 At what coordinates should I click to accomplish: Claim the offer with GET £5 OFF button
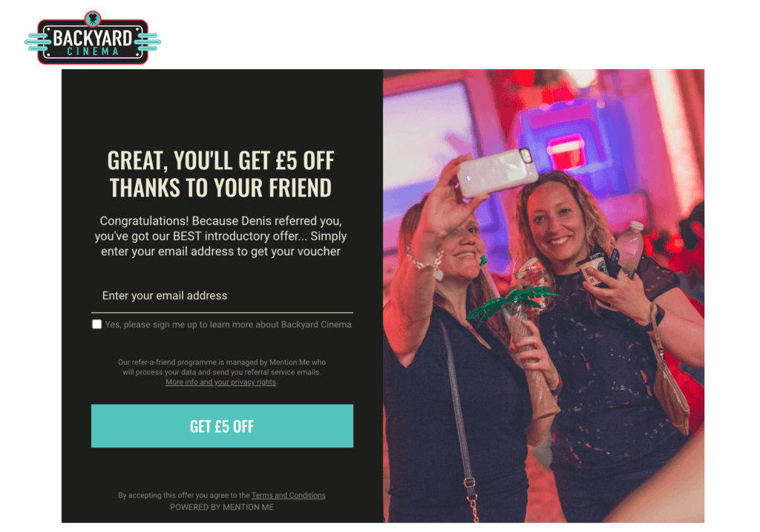[x=222, y=426]
